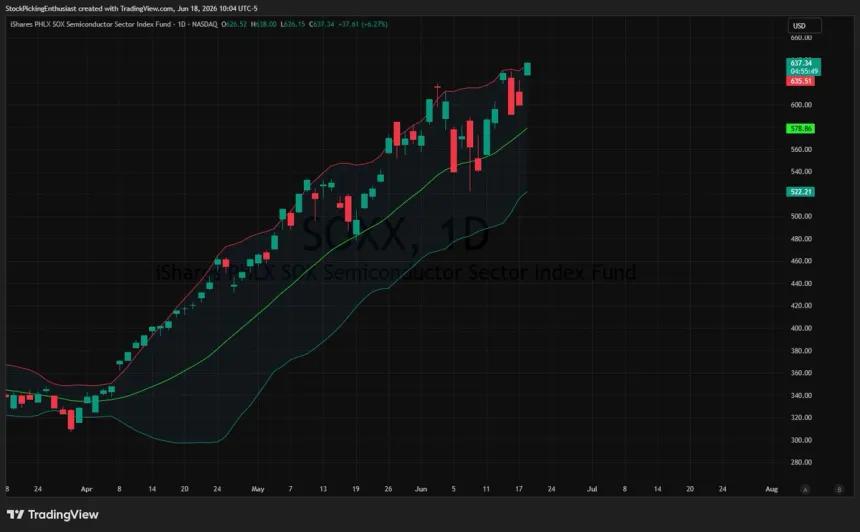The image size is (860, 532).
Task: Select the 560.00 price axis value
Action: coord(801,149)
